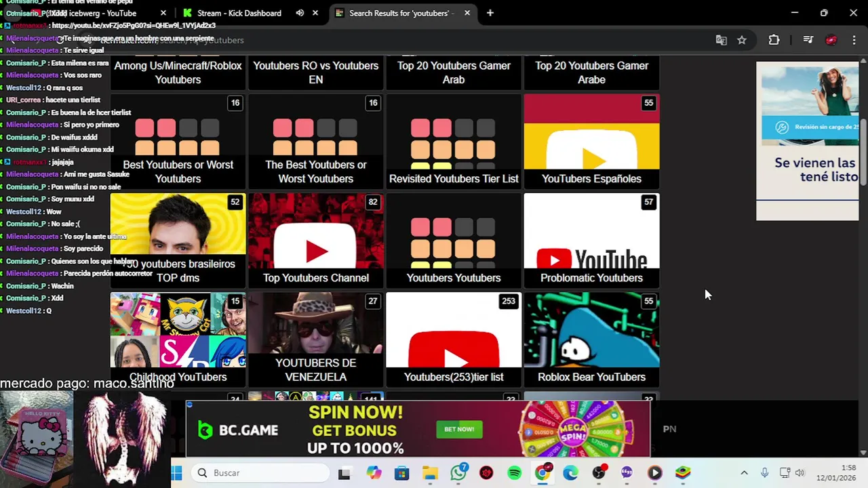
Task: Open the media control toolbar button
Action: pos(808,40)
